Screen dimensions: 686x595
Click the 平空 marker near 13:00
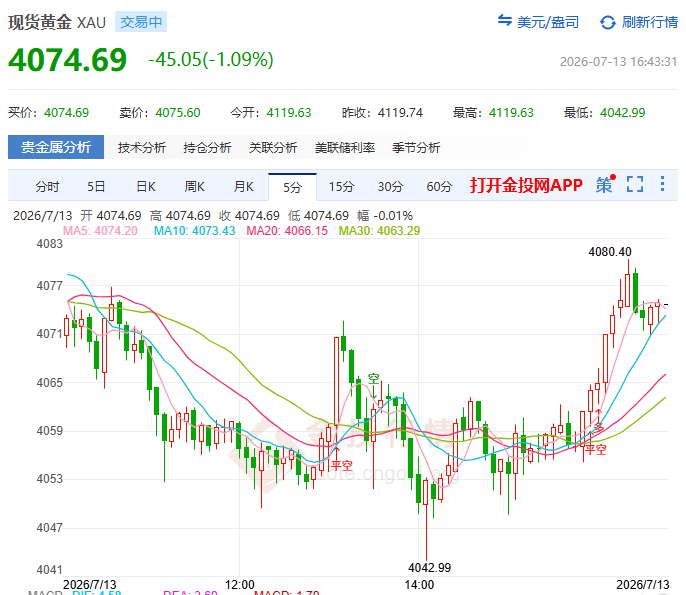[342, 465]
